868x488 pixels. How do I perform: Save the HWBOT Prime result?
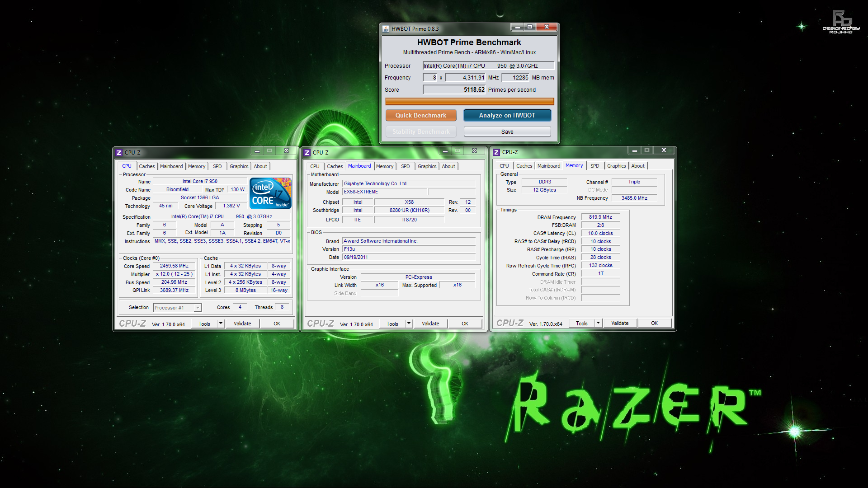click(507, 131)
